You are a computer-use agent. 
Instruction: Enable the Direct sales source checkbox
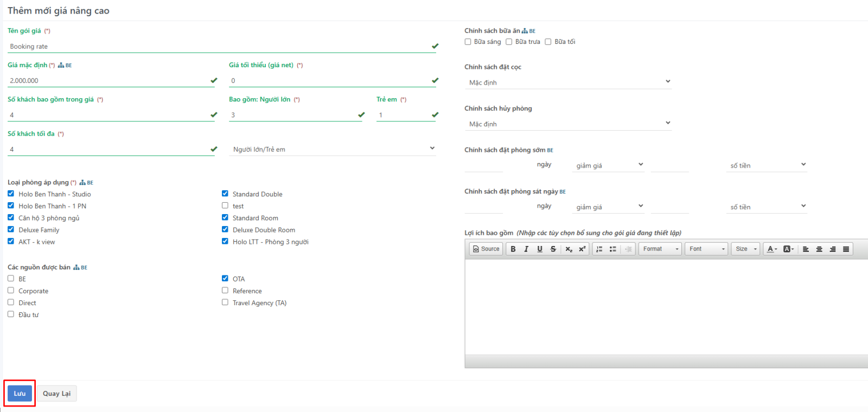pos(11,302)
